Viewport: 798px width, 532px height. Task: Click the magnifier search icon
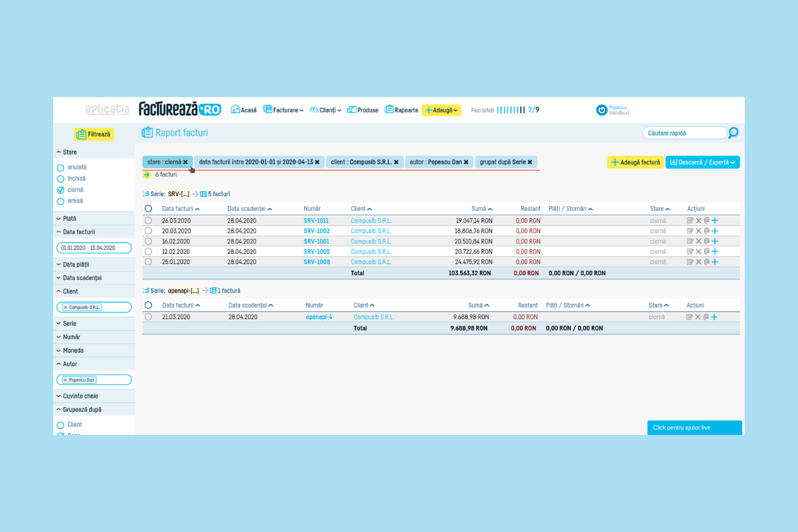pyautogui.click(x=733, y=133)
